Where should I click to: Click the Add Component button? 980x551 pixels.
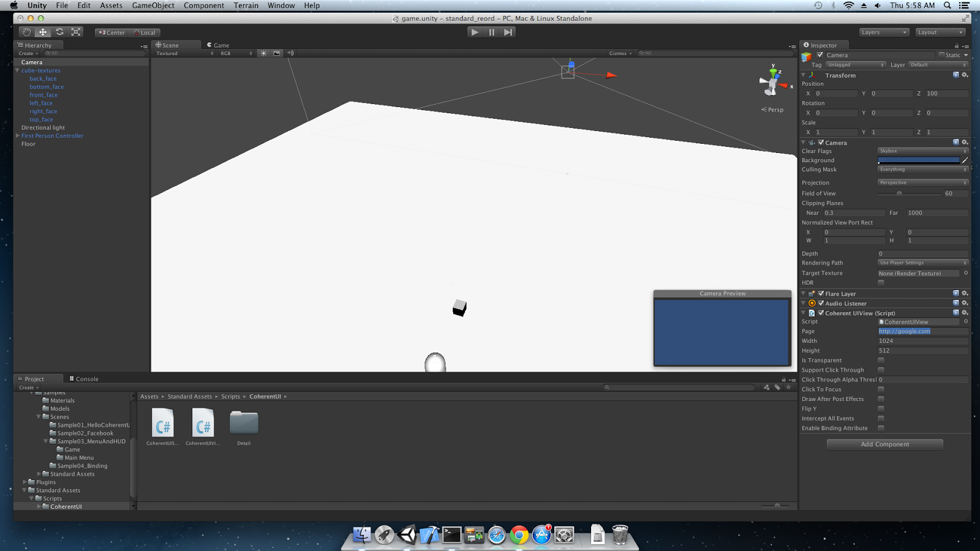[x=884, y=444]
